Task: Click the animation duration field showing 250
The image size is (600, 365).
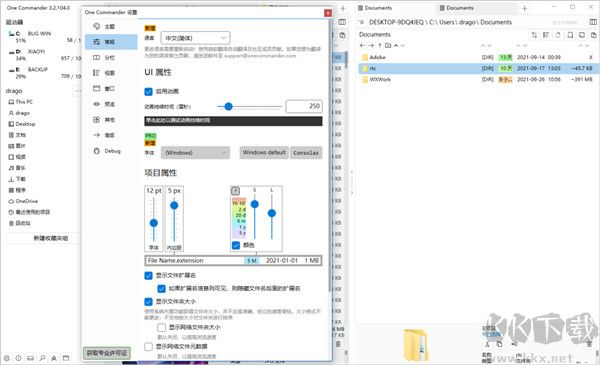Action: click(304, 106)
